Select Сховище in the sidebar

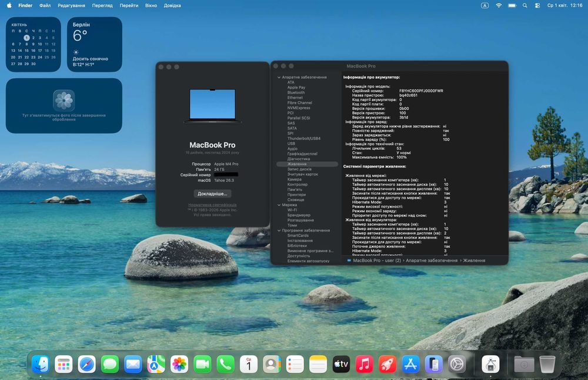click(x=296, y=199)
